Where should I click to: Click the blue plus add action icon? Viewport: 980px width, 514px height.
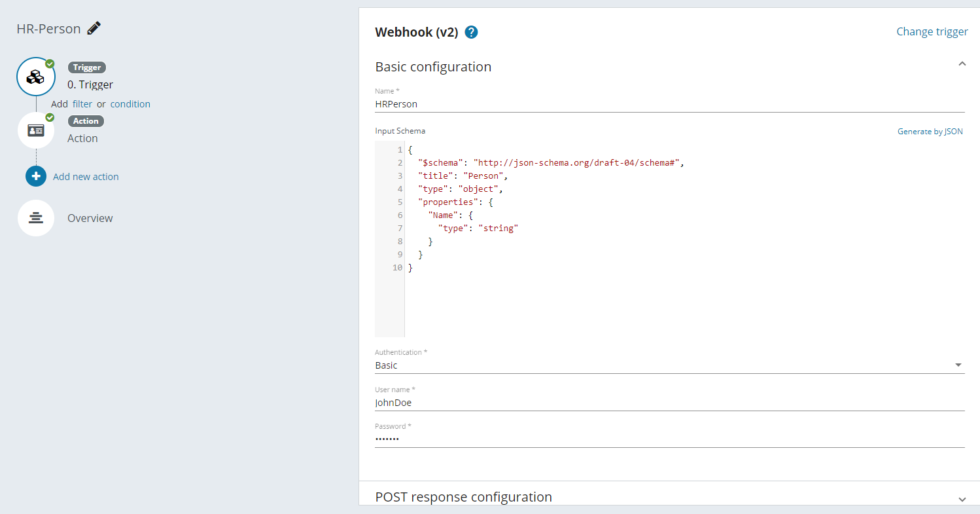coord(36,176)
